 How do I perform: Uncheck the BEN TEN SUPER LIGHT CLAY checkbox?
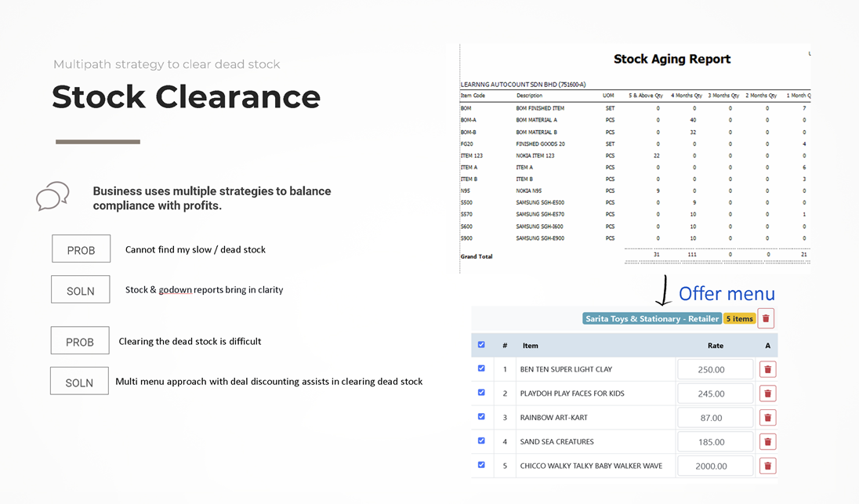(481, 368)
